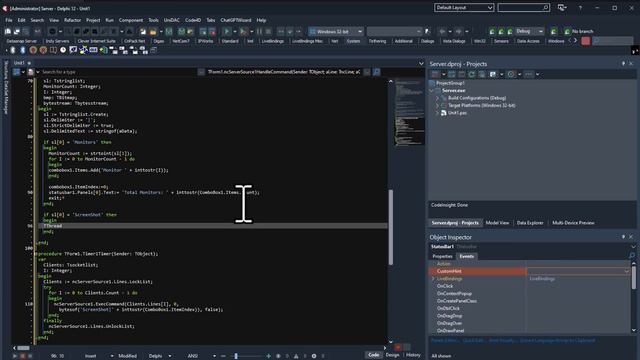
Task: Select the Data Access palette tab
Action: [x=528, y=41]
